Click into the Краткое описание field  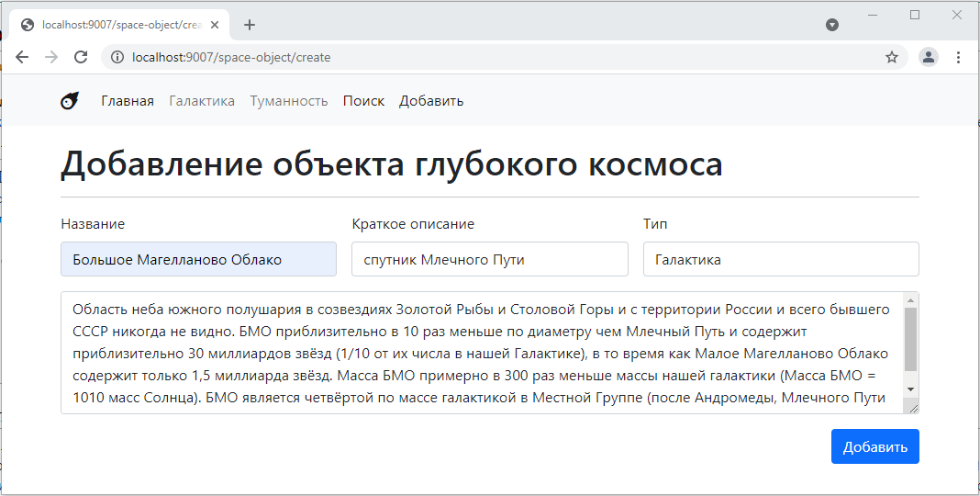489,259
